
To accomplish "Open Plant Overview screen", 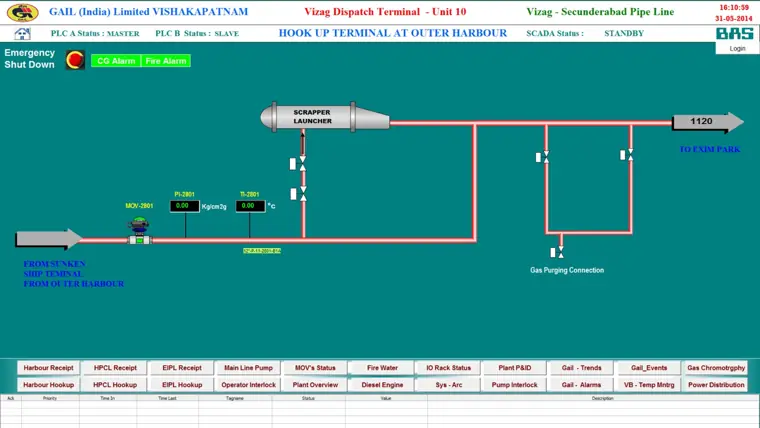I will [x=315, y=385].
